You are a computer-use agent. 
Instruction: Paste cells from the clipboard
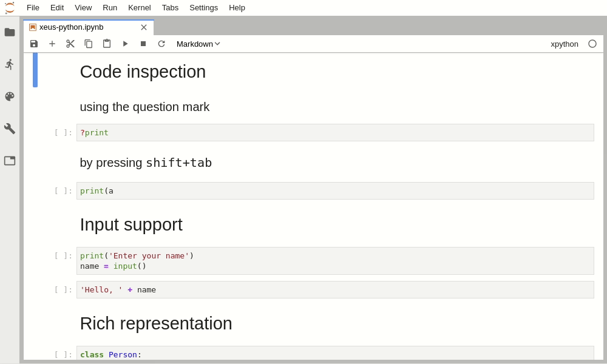tap(107, 44)
